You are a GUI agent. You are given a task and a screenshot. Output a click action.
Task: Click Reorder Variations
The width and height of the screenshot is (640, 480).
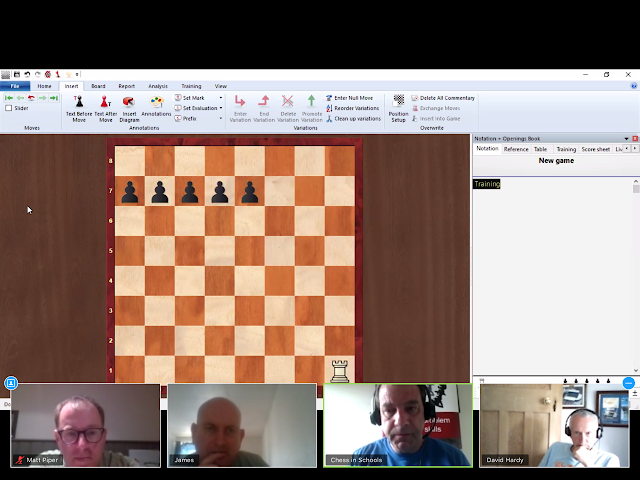coord(353,108)
